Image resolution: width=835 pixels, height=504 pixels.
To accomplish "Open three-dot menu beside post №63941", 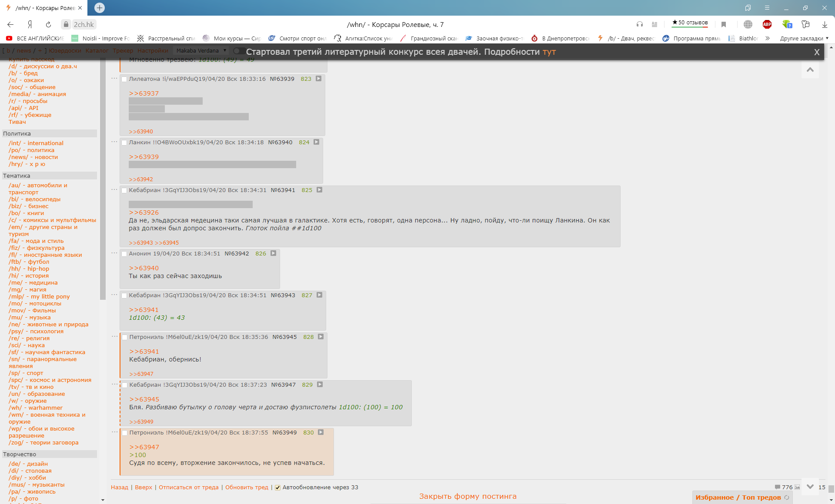I will pos(114,190).
